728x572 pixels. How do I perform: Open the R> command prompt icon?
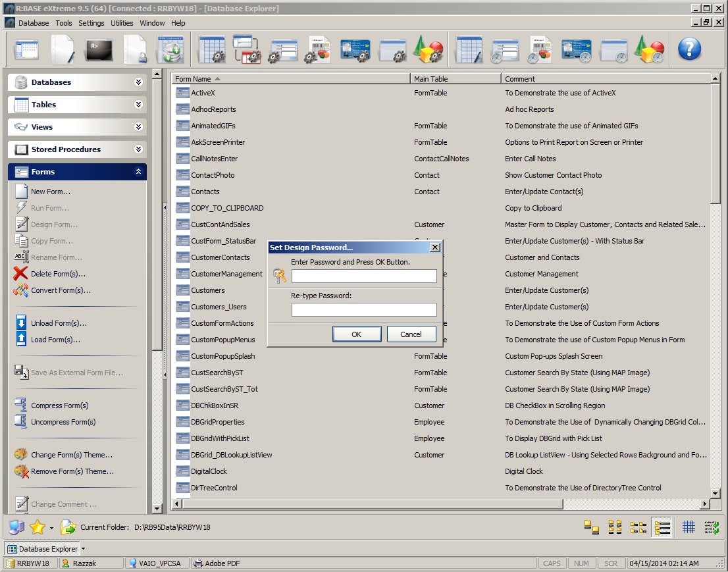pyautogui.click(x=99, y=49)
